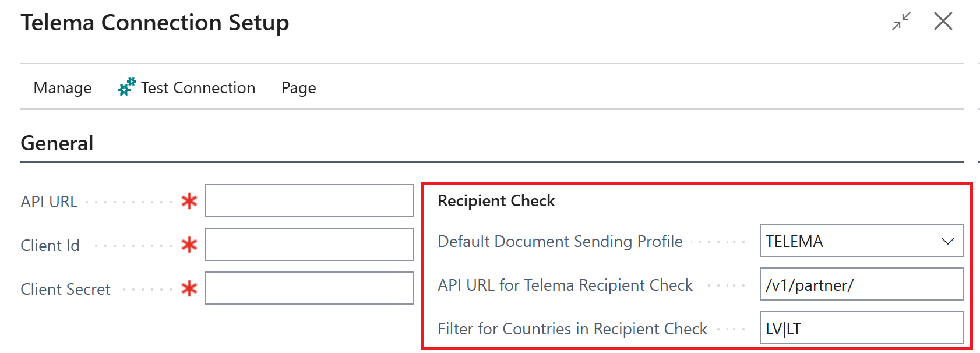This screenshot has height=353, width=980.
Task: Open the Manage menu
Action: coord(62,88)
